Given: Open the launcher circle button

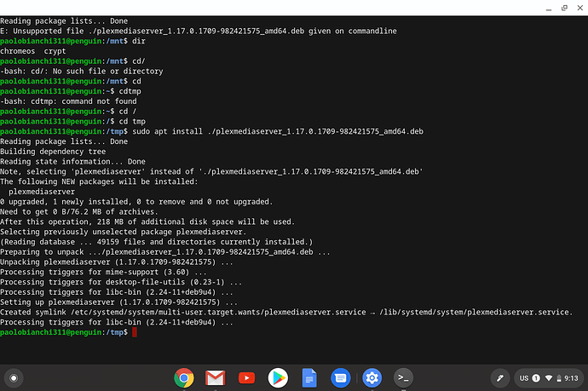Looking at the screenshot, I should (14, 378).
